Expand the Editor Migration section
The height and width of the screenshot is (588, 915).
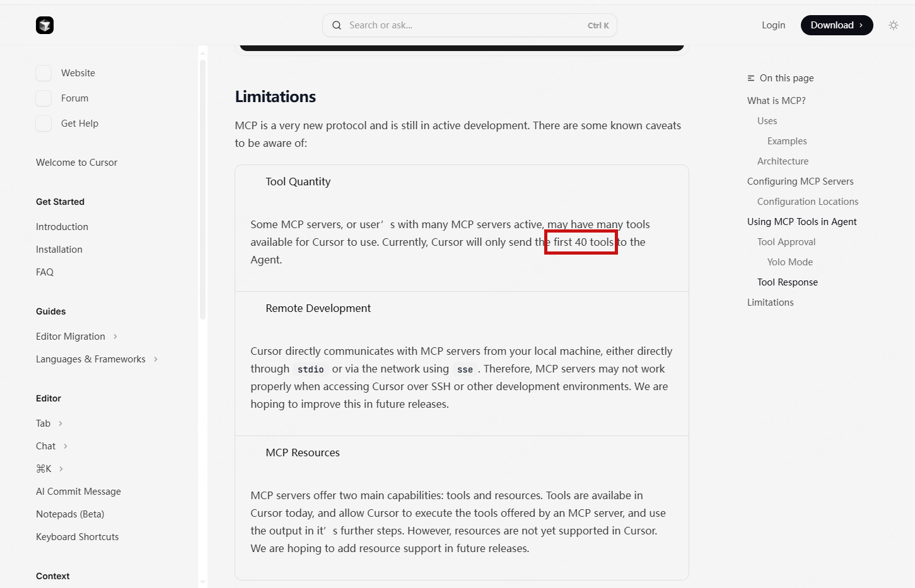(x=115, y=337)
